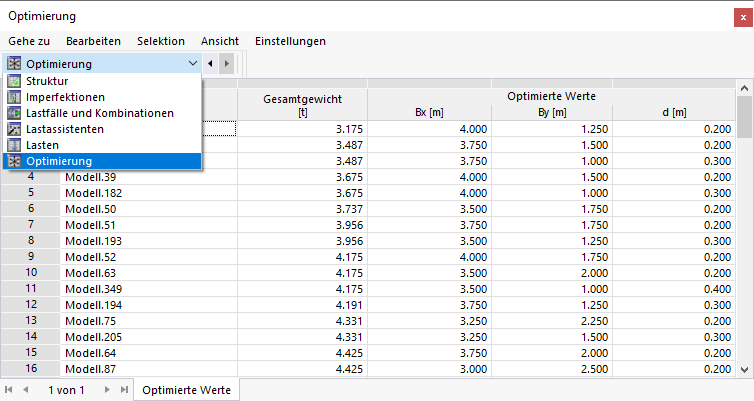Click Bx value 3.000 for Modell.87

click(x=429, y=369)
